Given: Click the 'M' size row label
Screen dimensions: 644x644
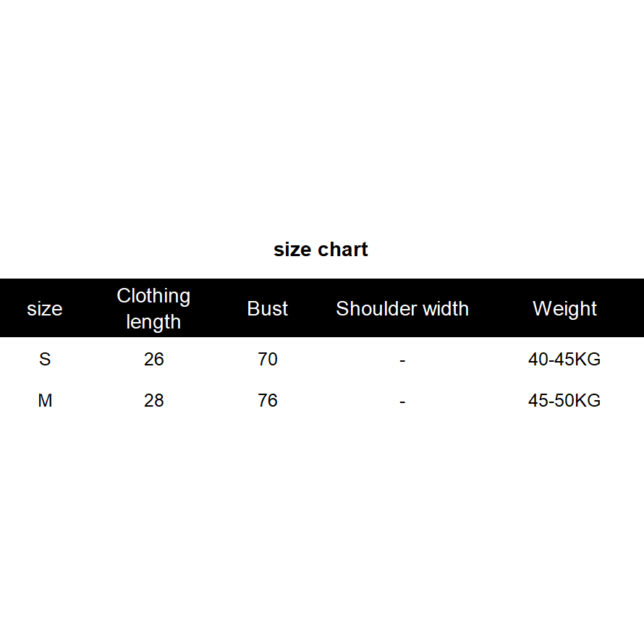Looking at the screenshot, I should pos(45,400).
